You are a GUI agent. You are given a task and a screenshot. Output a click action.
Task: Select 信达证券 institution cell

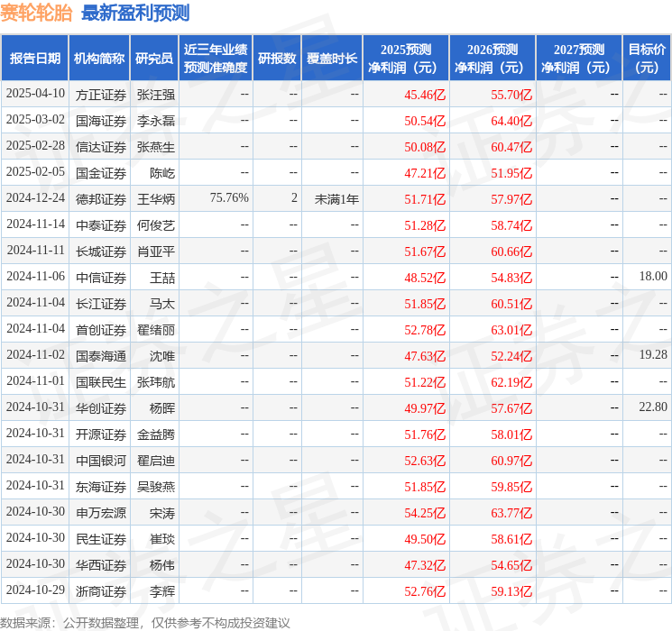point(101,147)
